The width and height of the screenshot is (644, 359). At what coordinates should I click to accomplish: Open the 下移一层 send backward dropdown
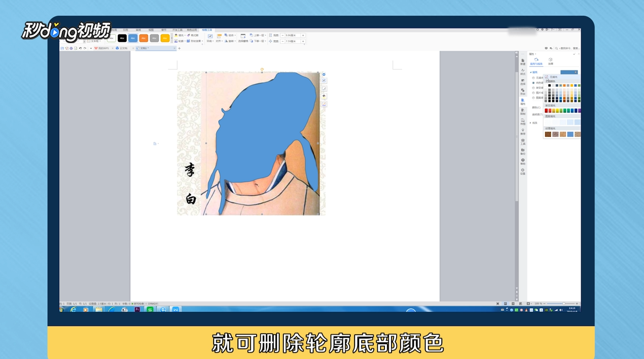(258, 41)
